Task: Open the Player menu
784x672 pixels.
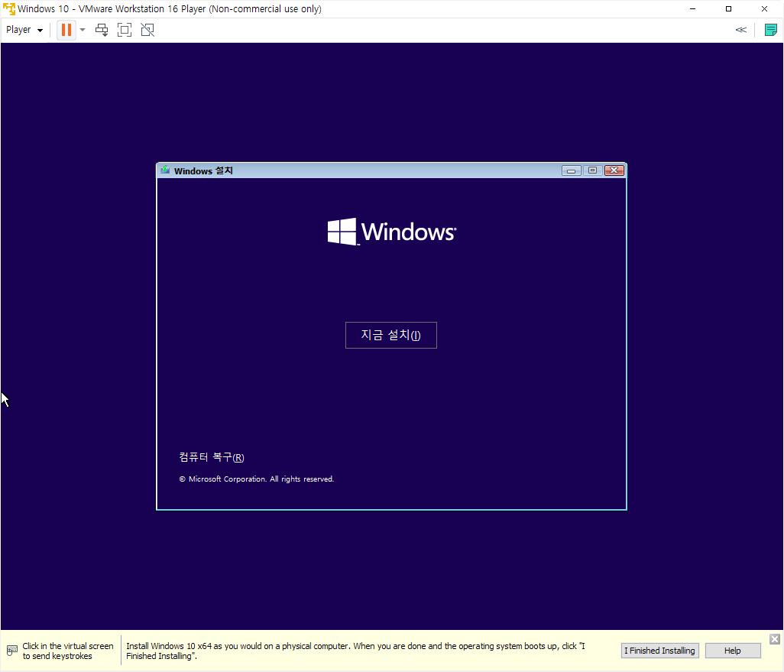Action: (24, 30)
